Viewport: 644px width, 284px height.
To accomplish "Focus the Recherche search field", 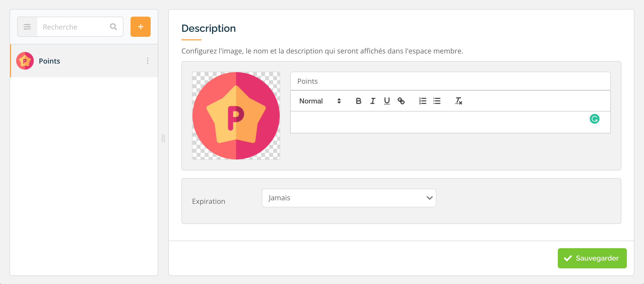I will [73, 27].
